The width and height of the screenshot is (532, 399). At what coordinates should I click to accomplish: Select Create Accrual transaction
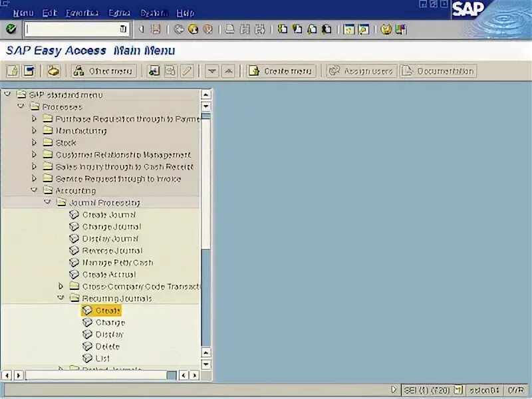coord(109,275)
